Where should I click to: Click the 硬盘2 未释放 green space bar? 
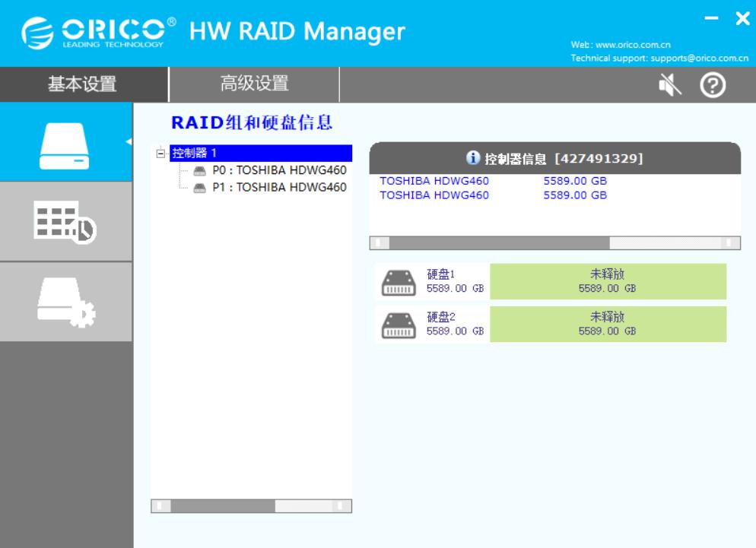(608, 325)
